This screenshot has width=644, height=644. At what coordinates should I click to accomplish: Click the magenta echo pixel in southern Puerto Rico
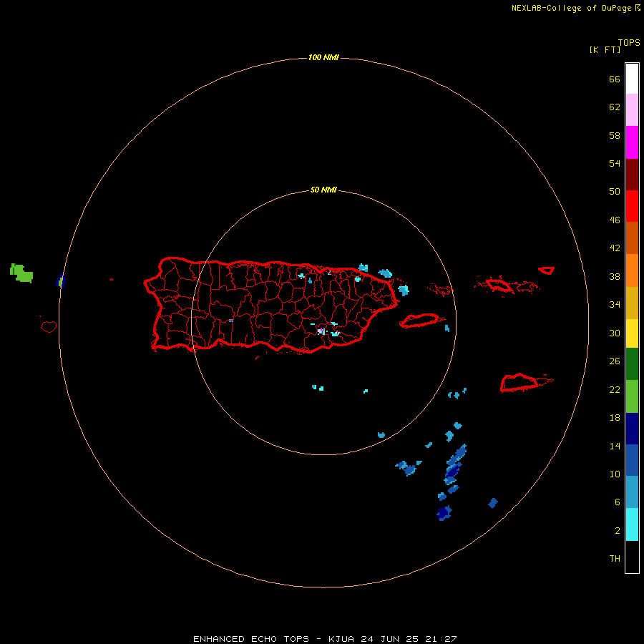click(320, 330)
